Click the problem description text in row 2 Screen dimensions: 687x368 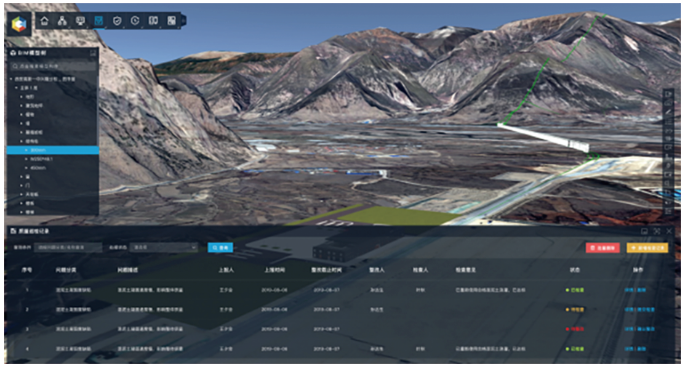[x=150, y=310]
